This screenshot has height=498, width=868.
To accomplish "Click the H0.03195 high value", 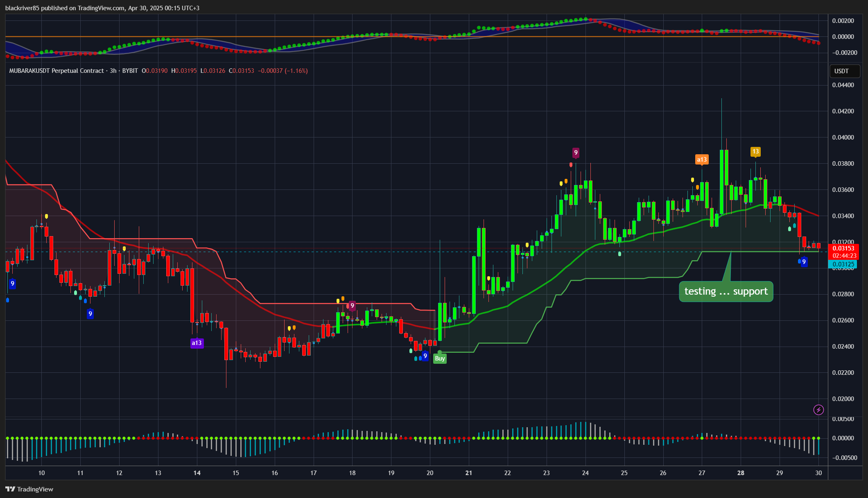I will pos(184,71).
